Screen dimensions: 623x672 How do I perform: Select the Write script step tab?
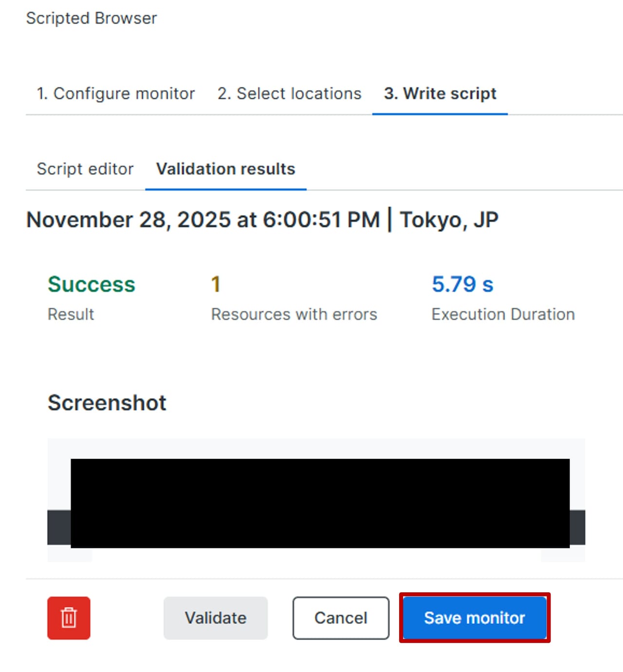tap(440, 93)
